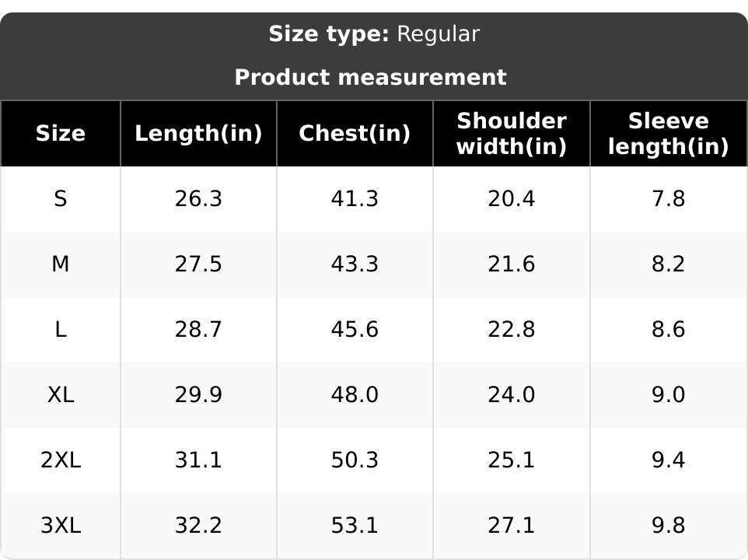Click the Product measurement title
The width and height of the screenshot is (748, 560).
[371, 77]
